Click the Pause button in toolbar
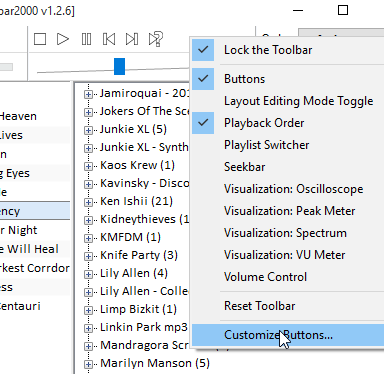 (x=86, y=39)
